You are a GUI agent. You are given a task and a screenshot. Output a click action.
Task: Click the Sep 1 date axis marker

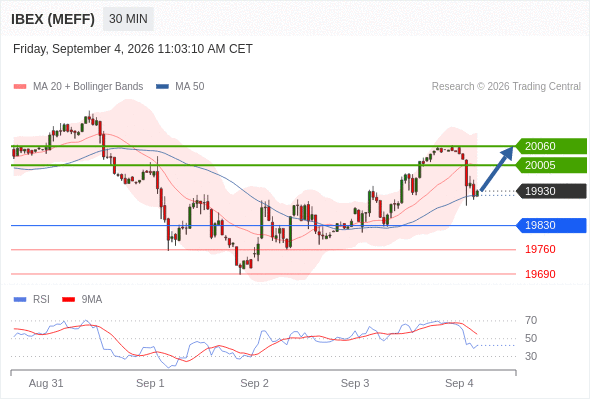pos(150,383)
